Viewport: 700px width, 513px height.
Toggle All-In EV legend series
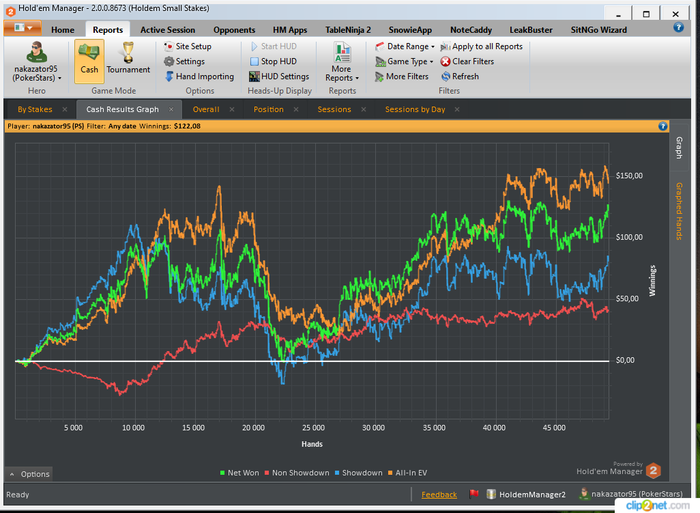coord(407,473)
